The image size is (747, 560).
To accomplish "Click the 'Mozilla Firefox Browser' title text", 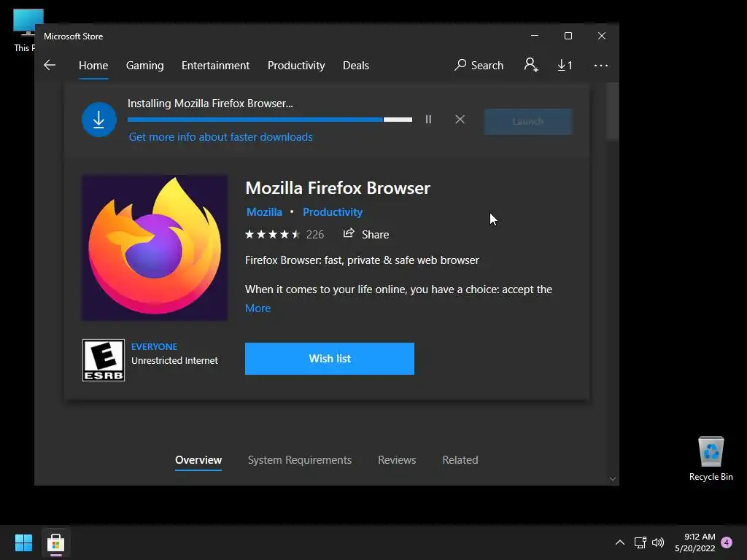I will point(338,188).
